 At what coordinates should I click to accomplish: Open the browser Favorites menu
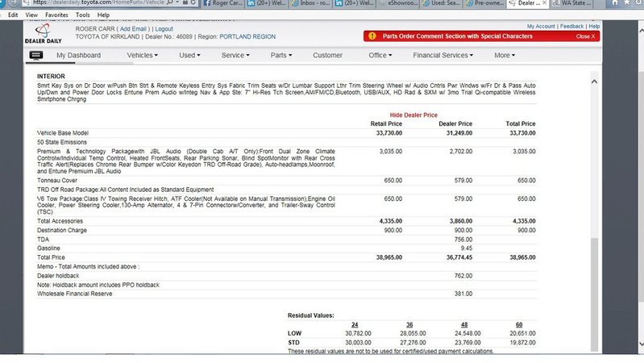point(56,15)
